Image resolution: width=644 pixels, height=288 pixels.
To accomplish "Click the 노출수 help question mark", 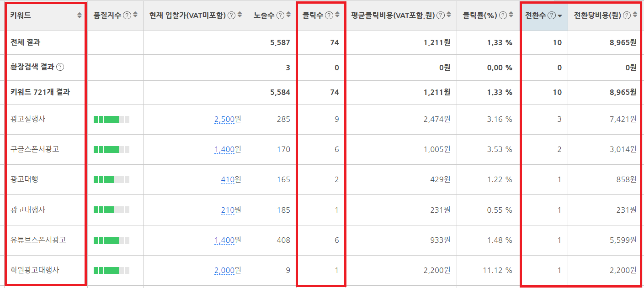I will (x=281, y=15).
